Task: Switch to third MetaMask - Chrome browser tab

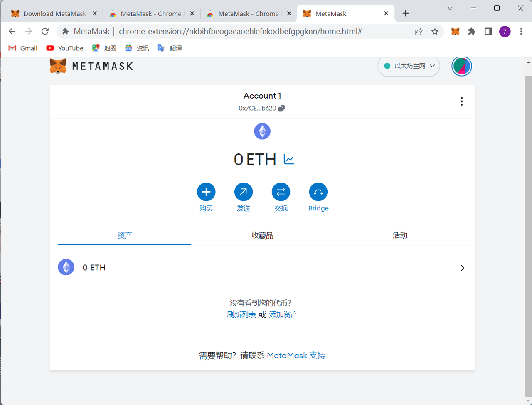Action: [249, 14]
